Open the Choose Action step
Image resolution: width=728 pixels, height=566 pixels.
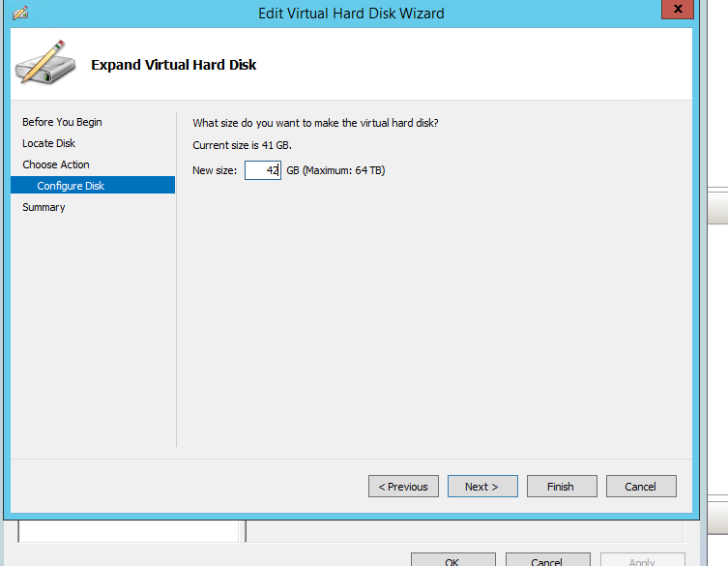[x=56, y=164]
